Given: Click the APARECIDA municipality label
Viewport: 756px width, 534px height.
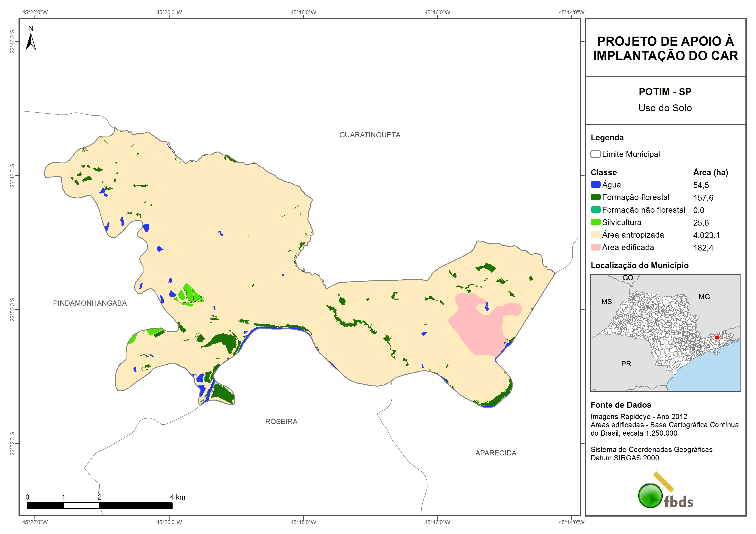Looking at the screenshot, I should 496,453.
